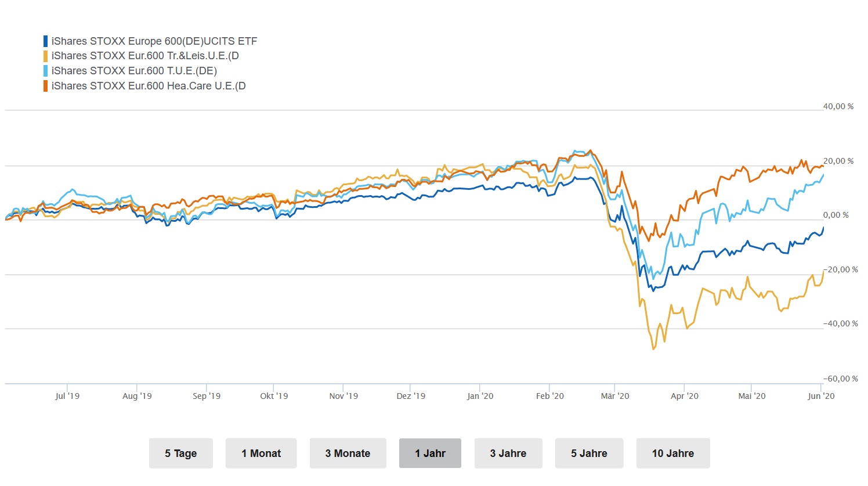Click the yellow Tr.&Leis. legend swatch
Screen dimensions: 868x486
coord(46,56)
